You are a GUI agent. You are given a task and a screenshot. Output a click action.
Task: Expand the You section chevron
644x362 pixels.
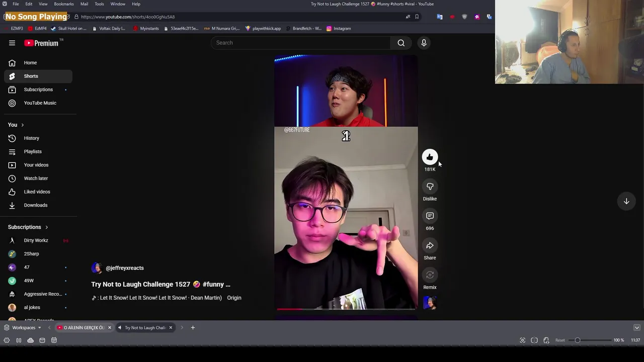(x=22, y=125)
